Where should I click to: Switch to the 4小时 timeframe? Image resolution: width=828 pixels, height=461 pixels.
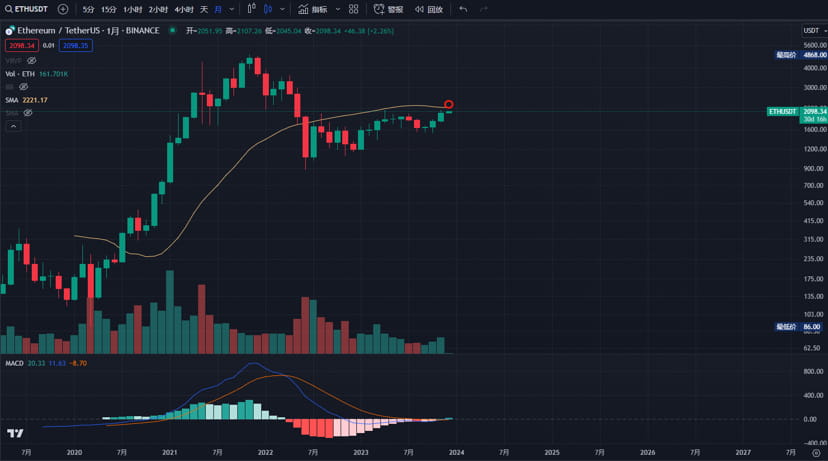click(184, 10)
